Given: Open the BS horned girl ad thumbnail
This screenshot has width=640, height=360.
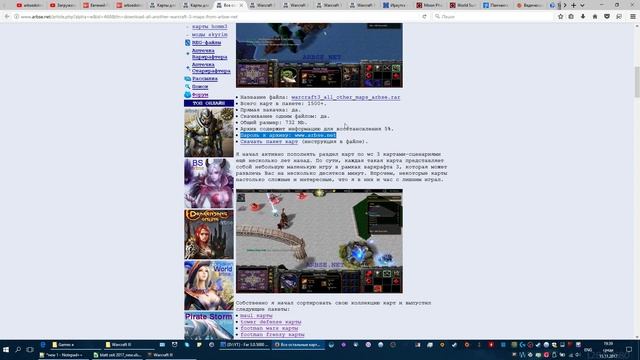Looking at the screenshot, I should [x=209, y=183].
